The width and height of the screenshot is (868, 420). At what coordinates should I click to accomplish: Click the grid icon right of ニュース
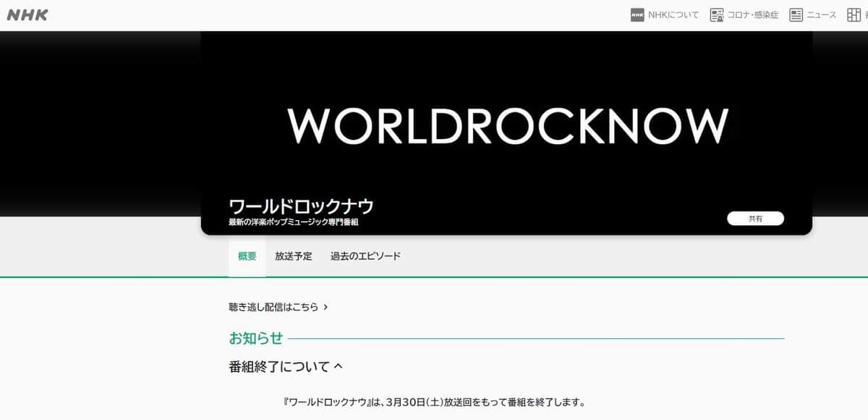click(854, 15)
